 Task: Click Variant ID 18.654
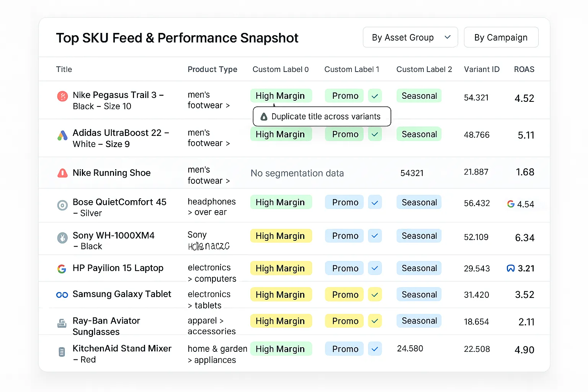(476, 322)
